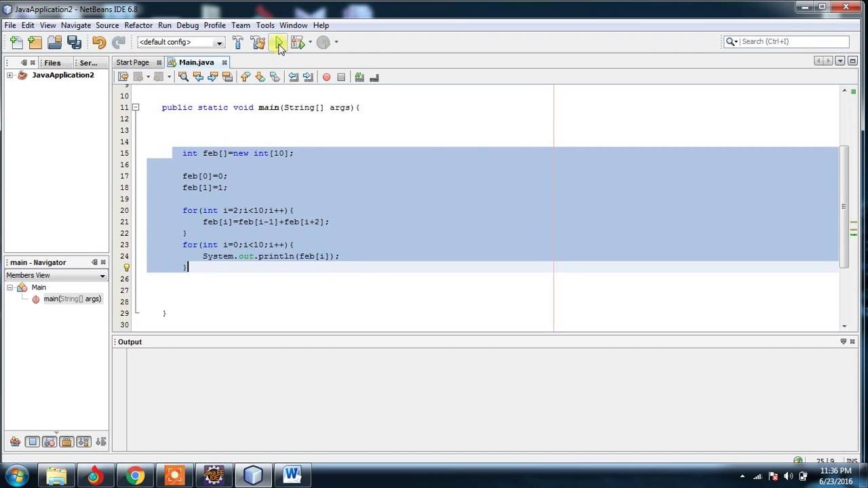
Task: Clean and build project (hammer with broom)
Action: point(258,42)
